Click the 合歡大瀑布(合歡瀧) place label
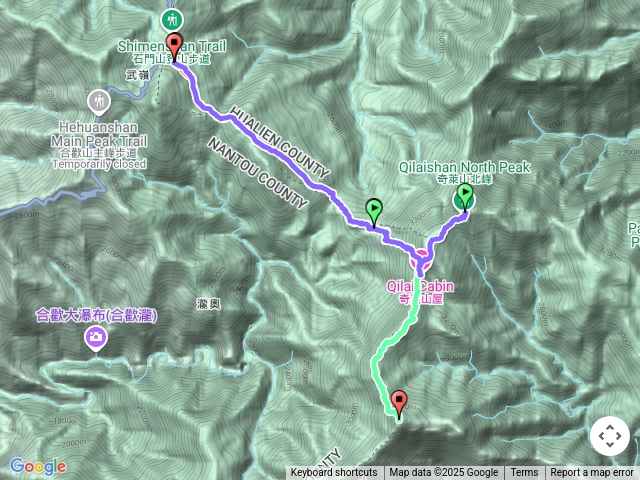640x480 pixels. pos(96,316)
